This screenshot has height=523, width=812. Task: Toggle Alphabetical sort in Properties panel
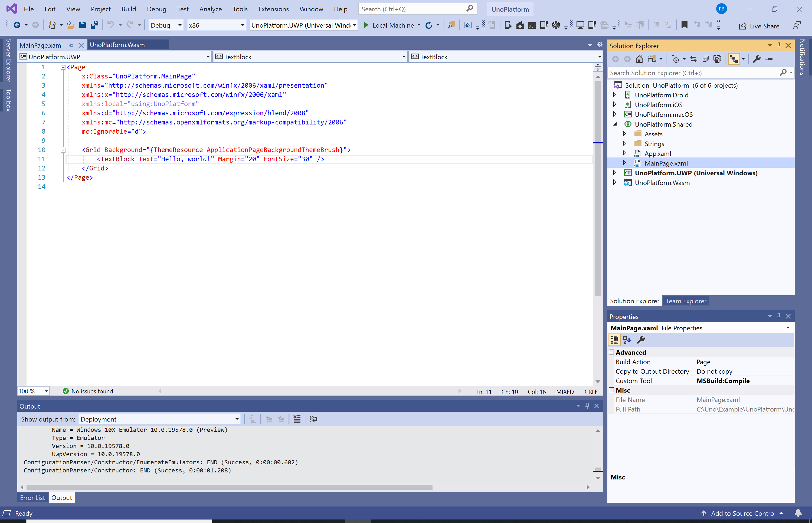[x=627, y=340]
